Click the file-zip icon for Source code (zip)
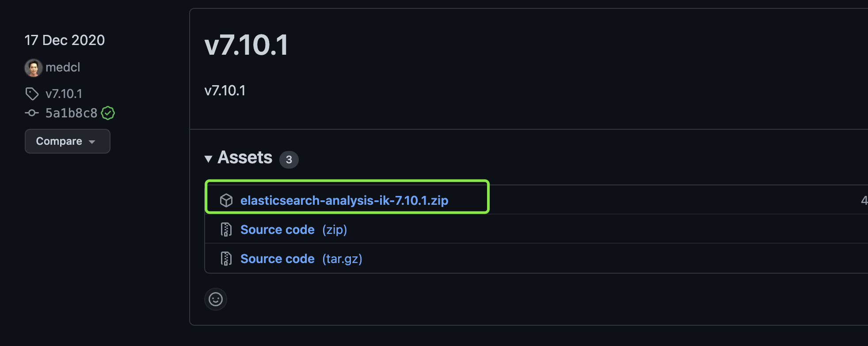The image size is (868, 346). point(226,229)
